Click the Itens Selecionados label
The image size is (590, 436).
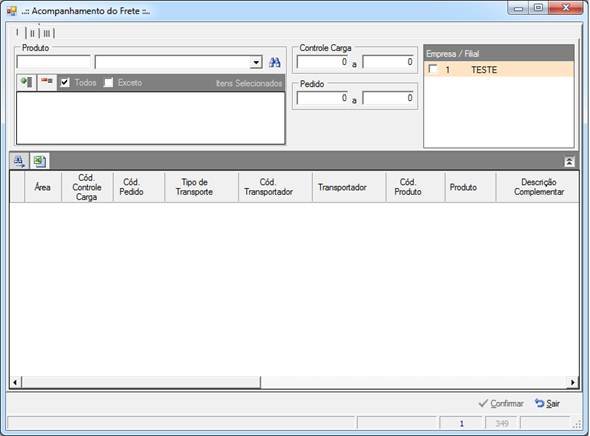coord(249,83)
